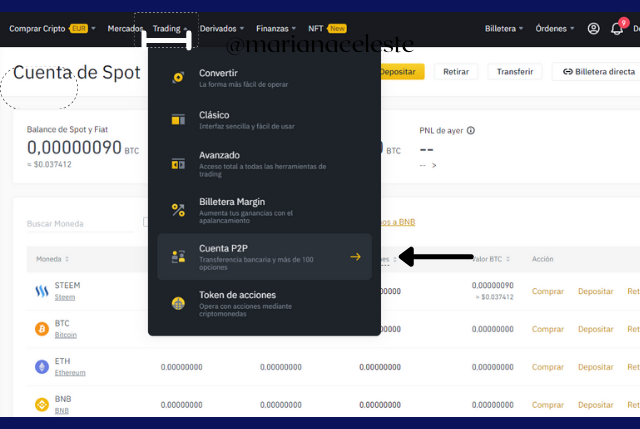Click the Comprar link for BTC
Image resolution: width=640 pixels, height=429 pixels.
tap(547, 329)
